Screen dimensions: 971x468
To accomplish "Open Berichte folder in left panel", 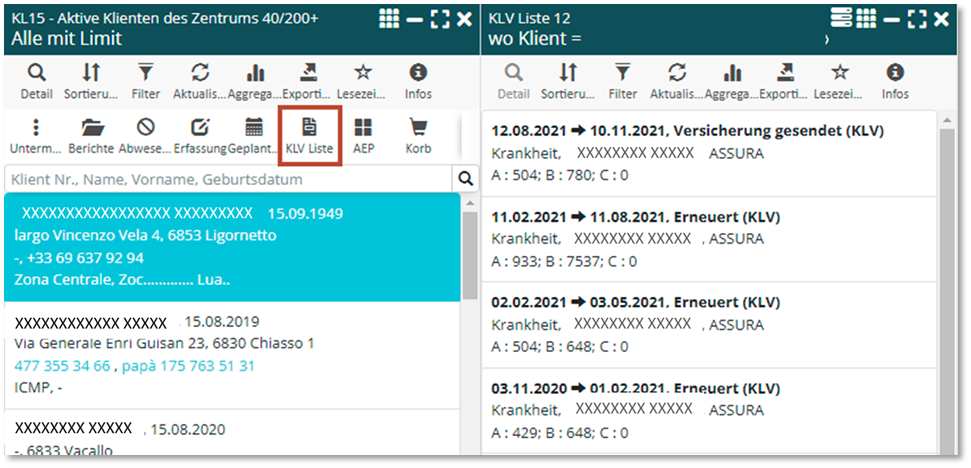I will point(91,136).
